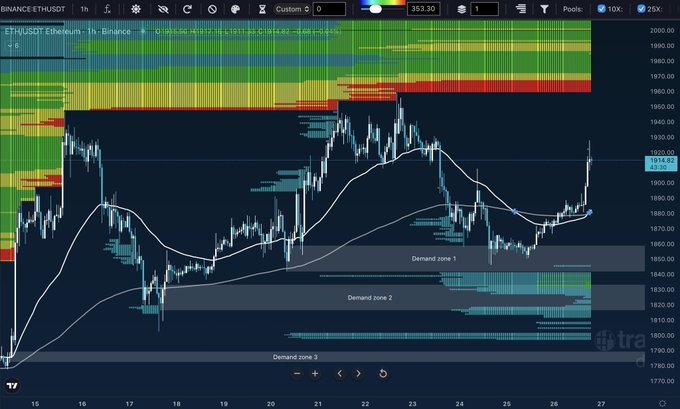Click the current price label 1914.82
The image size is (680, 409).
661,164
